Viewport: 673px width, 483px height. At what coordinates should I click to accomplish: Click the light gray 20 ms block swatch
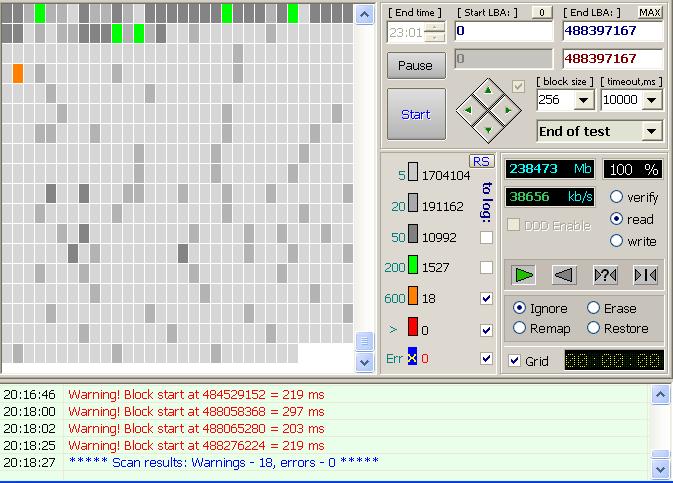(x=413, y=203)
